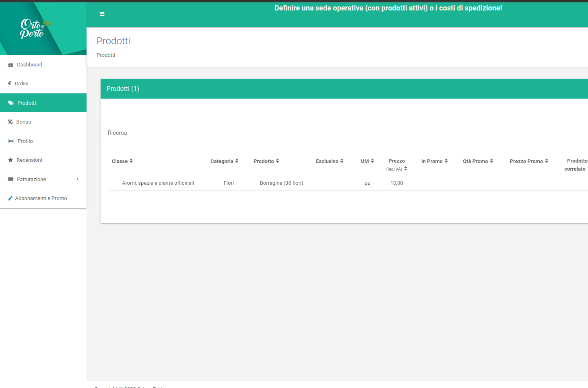Sort table by UM column arrows
The height and width of the screenshot is (388, 588).
(x=373, y=161)
